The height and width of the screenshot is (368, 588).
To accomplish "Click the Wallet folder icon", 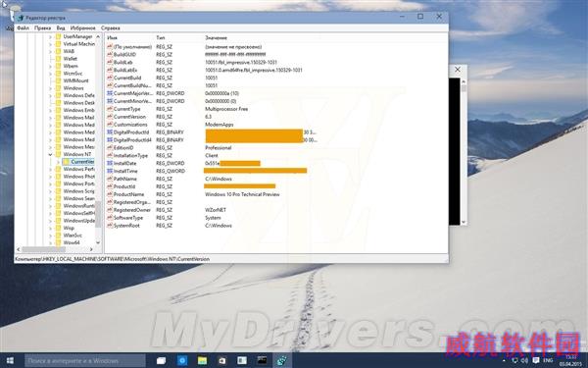I will point(58,59).
